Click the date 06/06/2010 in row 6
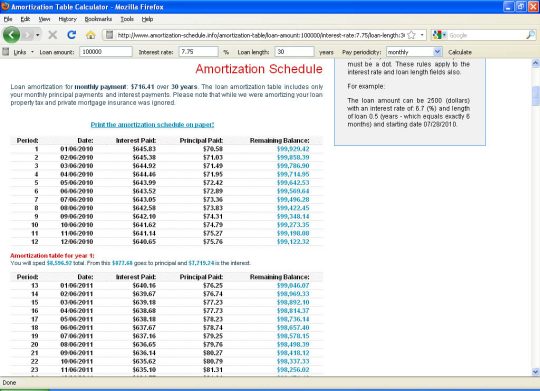 click(x=76, y=191)
